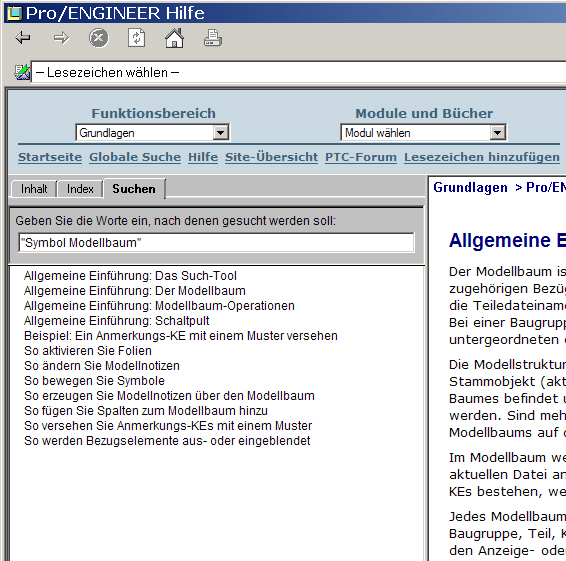Click the Pro/ENGINEER Hilfe title bar icon
This screenshot has width=566, height=561.
coord(14,13)
